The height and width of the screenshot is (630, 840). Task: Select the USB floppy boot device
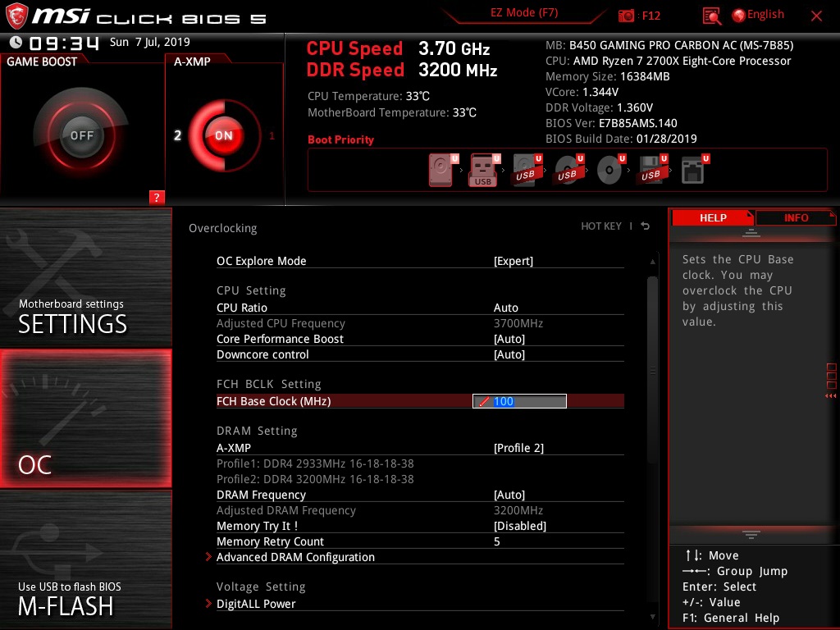[x=652, y=171]
